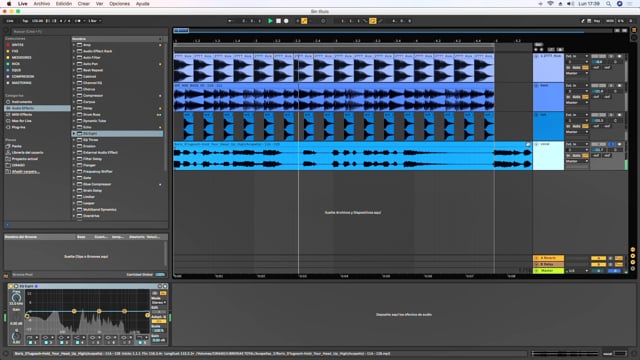This screenshot has height=360, width=640.
Task: Open the Opciones menu
Action: click(119, 4)
